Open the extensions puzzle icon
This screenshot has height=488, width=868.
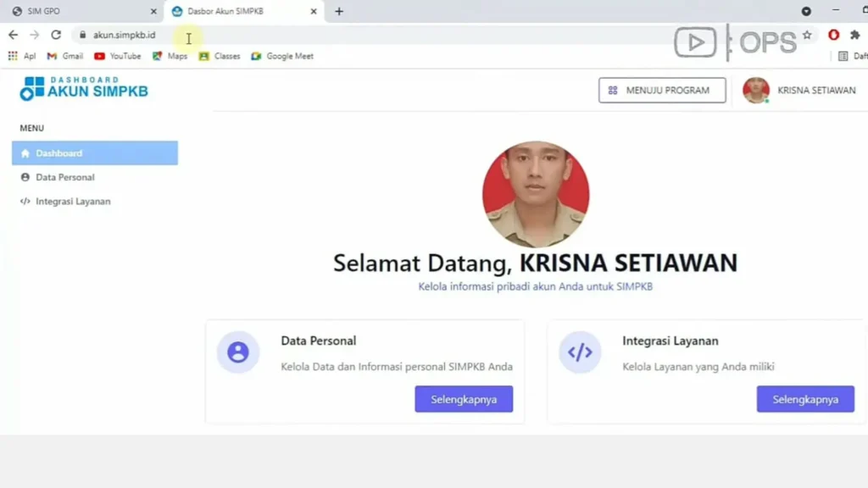tap(854, 35)
